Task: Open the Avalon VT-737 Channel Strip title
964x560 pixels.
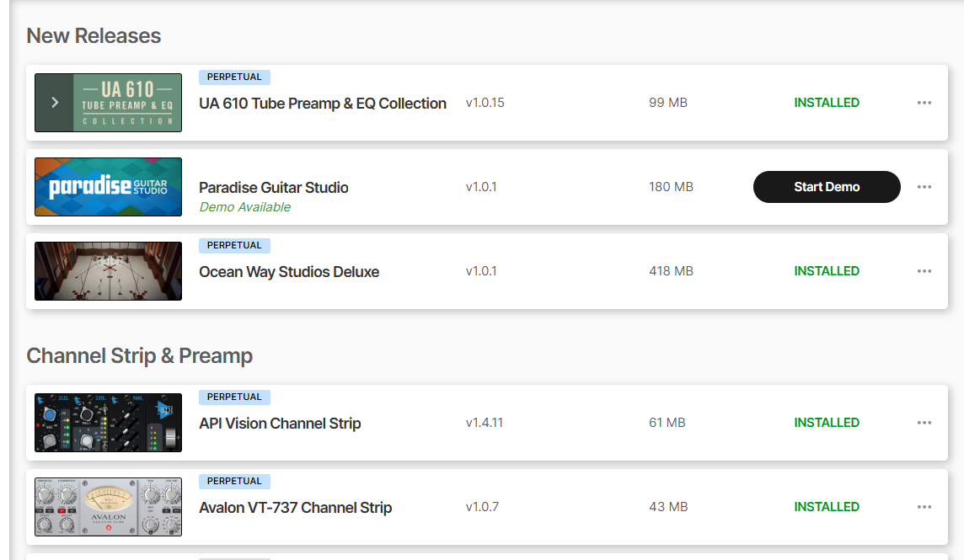Action: [x=296, y=508]
